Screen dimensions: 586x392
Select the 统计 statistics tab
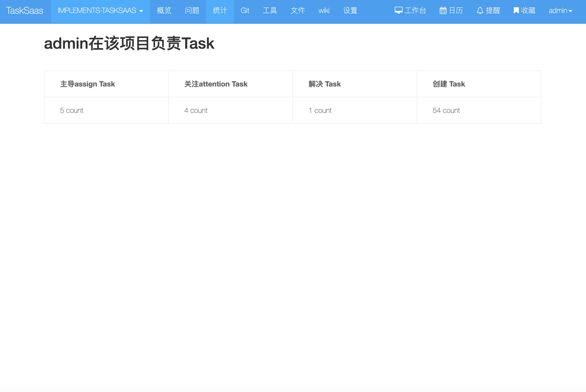click(x=220, y=11)
